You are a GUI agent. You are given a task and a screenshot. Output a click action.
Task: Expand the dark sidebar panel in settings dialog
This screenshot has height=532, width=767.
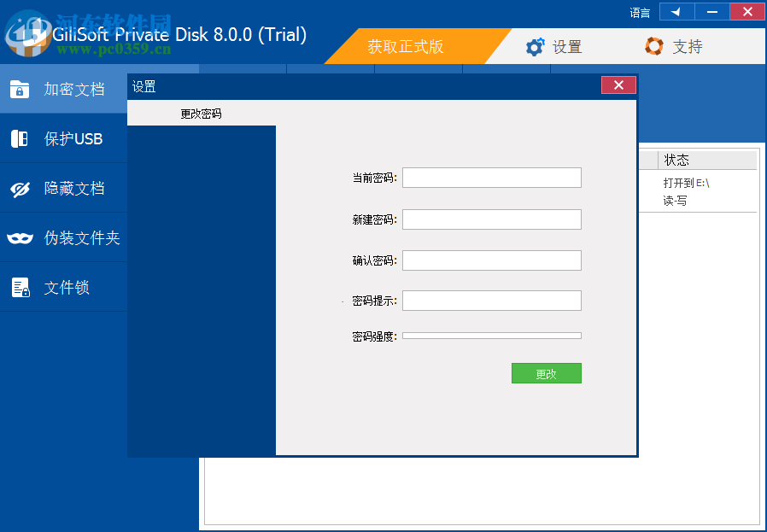pyautogui.click(x=202, y=290)
